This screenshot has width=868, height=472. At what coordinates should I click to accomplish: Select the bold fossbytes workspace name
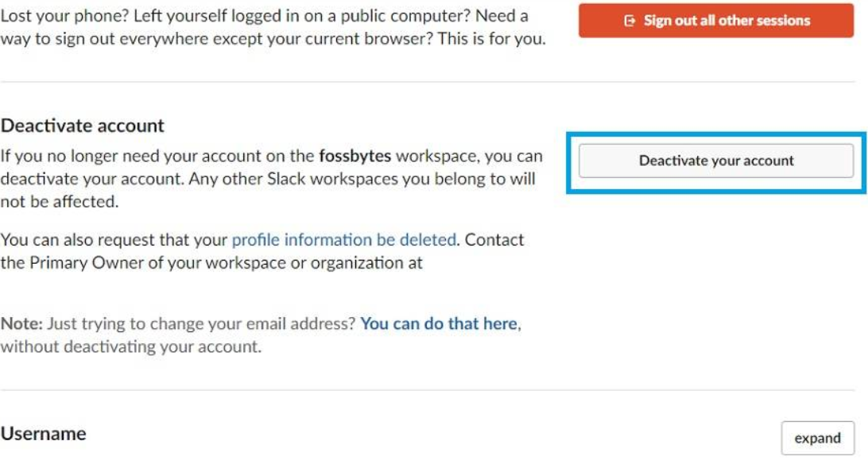[x=355, y=156]
